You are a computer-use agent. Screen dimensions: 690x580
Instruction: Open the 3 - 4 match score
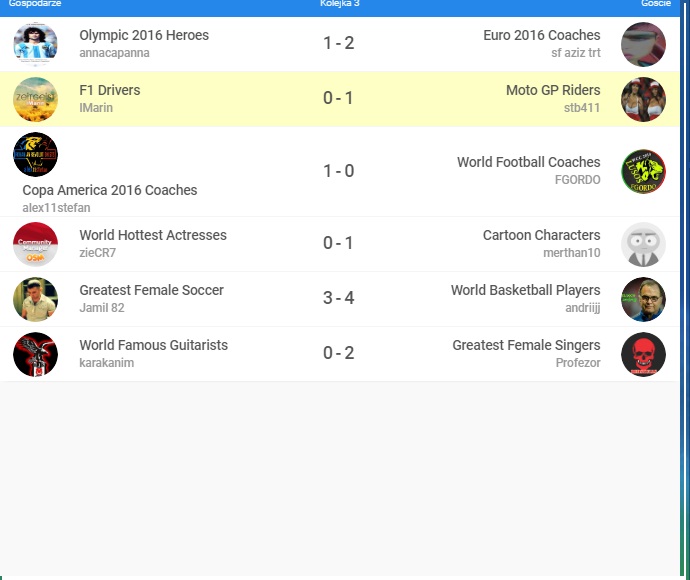tap(338, 299)
